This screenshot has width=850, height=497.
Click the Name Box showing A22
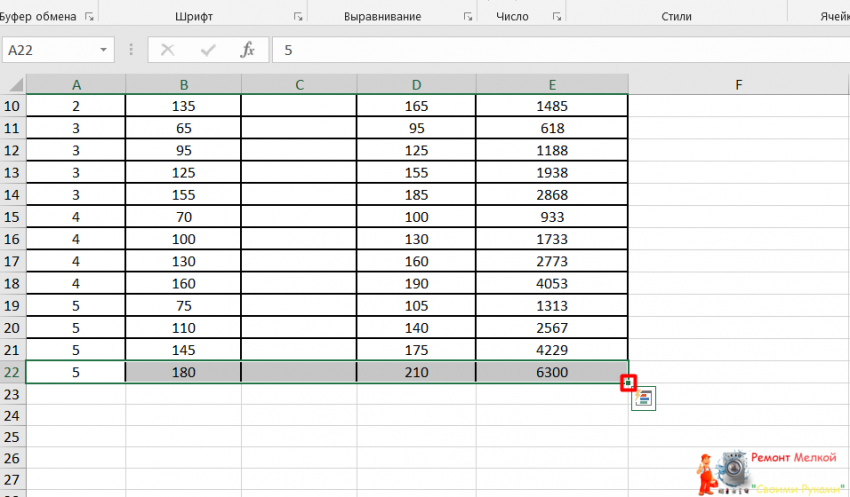50,50
